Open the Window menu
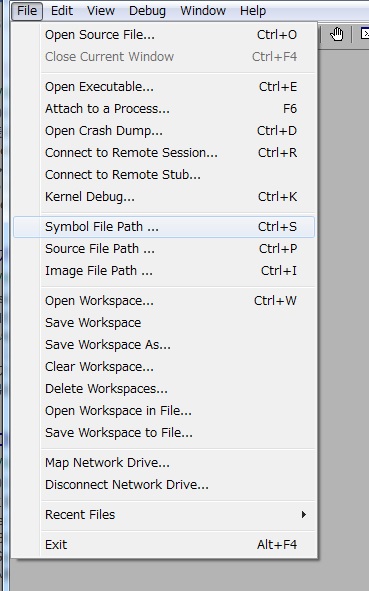This screenshot has height=591, width=369. coord(203,11)
